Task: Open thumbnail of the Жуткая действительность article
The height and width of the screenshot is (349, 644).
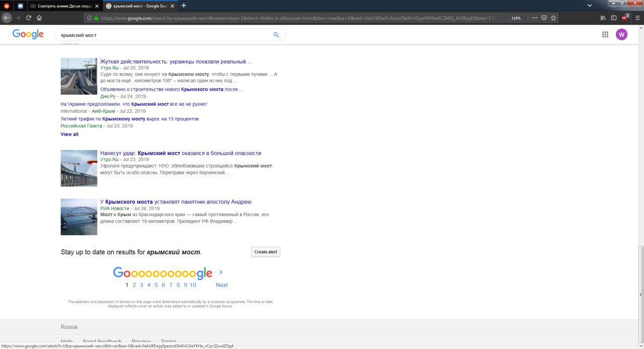Action: [79, 76]
